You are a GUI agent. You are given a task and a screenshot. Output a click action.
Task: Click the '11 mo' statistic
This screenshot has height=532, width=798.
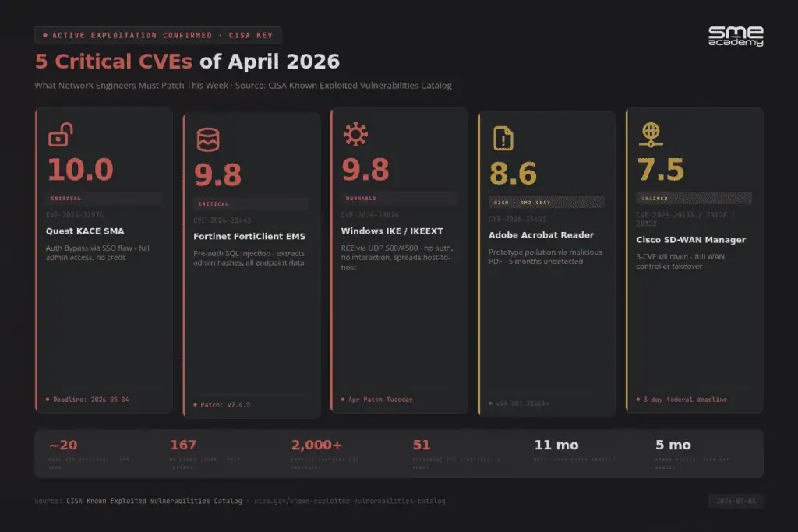point(556,445)
